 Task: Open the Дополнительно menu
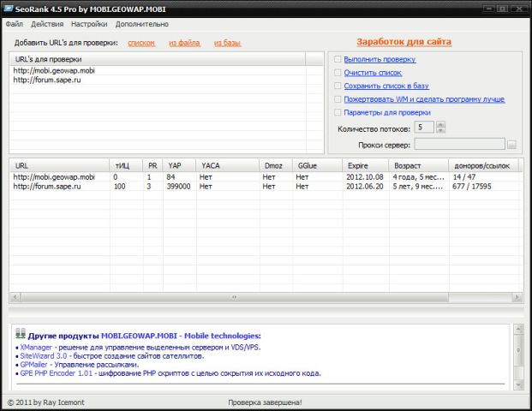tap(141, 24)
